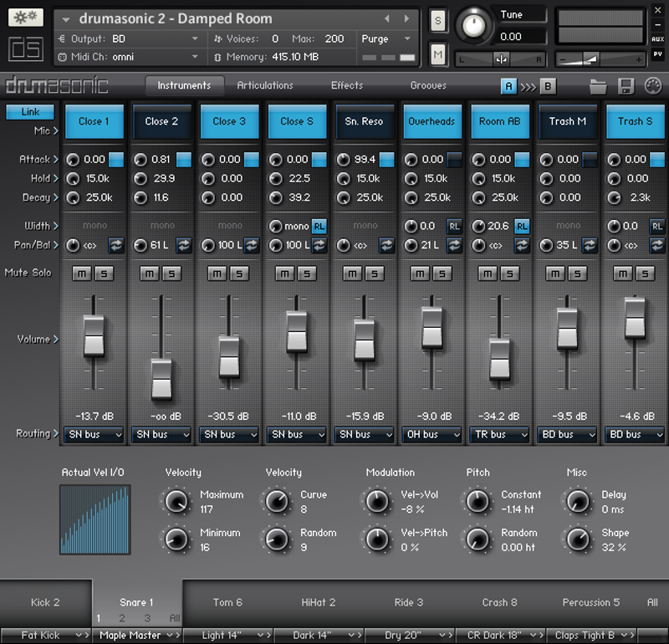Select the Close 3 mic button
The height and width of the screenshot is (644, 669).
pyautogui.click(x=229, y=121)
